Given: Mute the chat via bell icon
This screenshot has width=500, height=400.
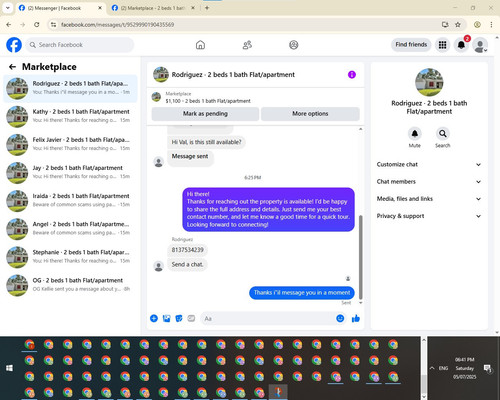Looking at the screenshot, I should tap(415, 134).
